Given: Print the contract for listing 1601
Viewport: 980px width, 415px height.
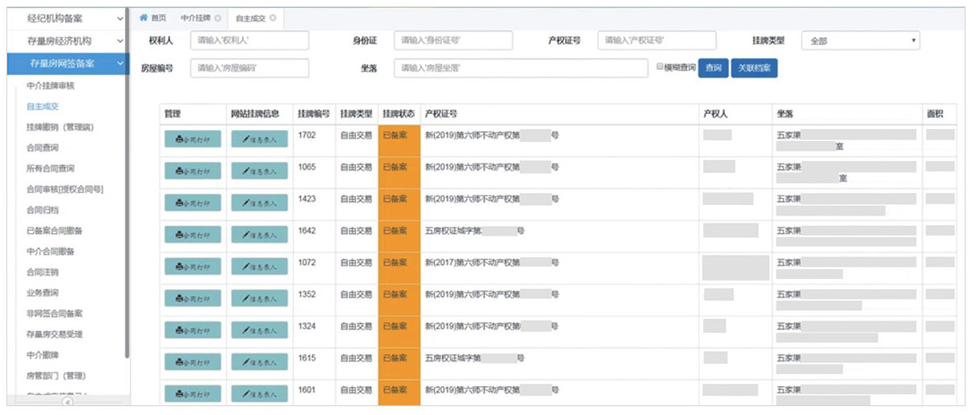Looking at the screenshot, I should (x=192, y=394).
